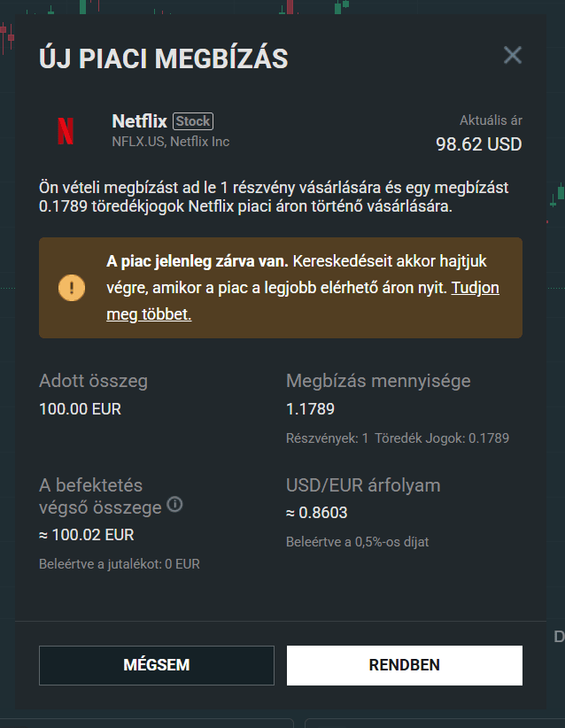Click the 100.02 EUR final amount
The image size is (565, 728).
click(87, 535)
